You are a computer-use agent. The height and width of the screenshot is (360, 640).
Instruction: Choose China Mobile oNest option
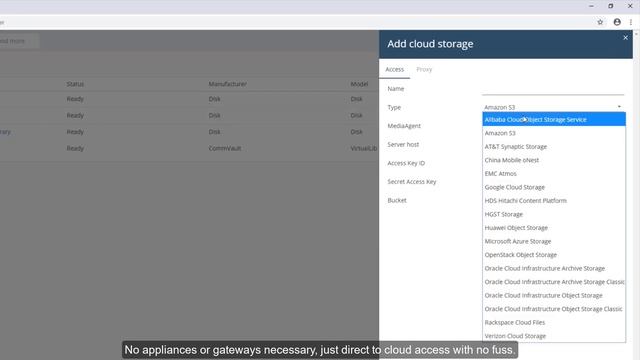[x=554, y=160]
